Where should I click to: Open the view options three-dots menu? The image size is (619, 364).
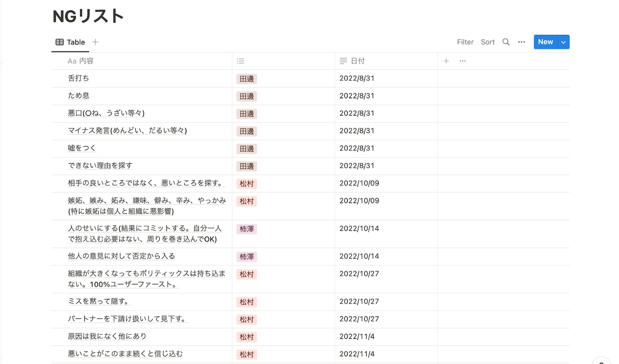point(521,42)
